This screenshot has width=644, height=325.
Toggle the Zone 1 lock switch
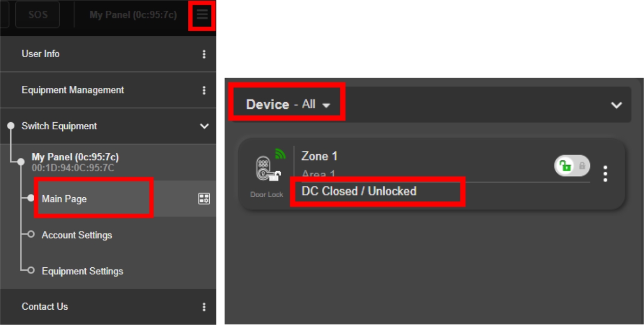pos(572,166)
